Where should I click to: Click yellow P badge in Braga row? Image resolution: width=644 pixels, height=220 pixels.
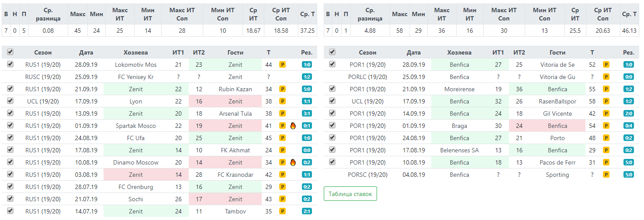pos(606,126)
